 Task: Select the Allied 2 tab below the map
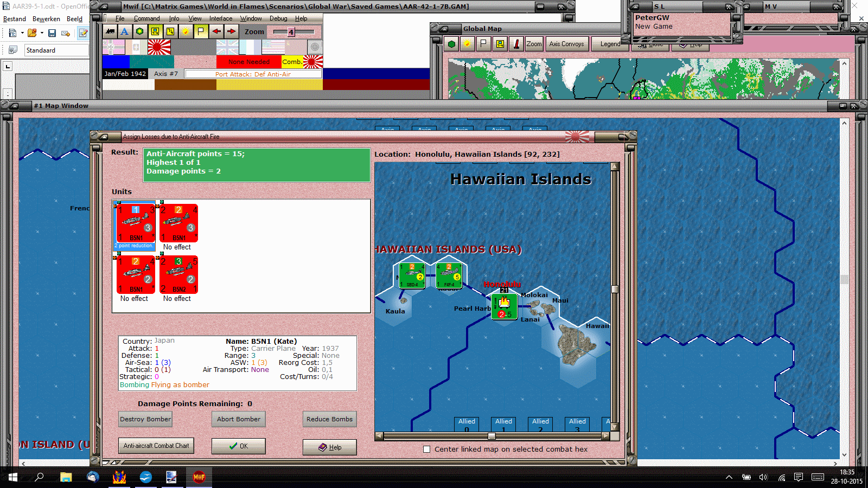pos(540,425)
